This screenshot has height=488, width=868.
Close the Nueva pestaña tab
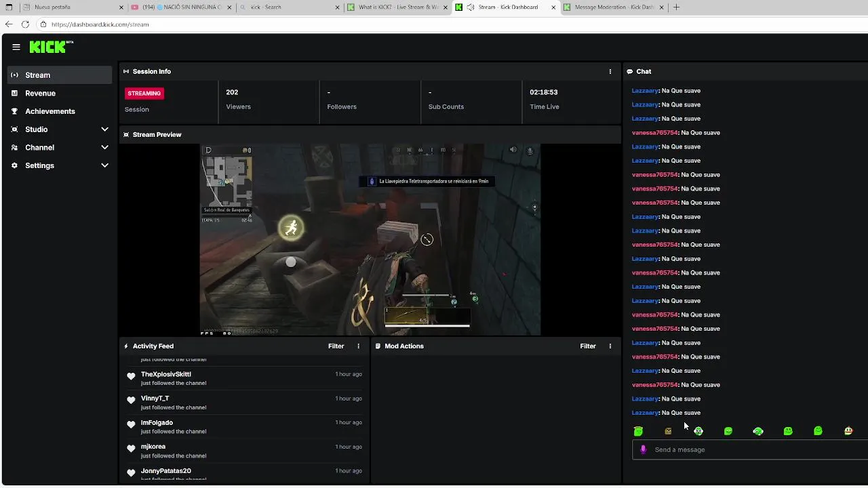(x=122, y=7)
